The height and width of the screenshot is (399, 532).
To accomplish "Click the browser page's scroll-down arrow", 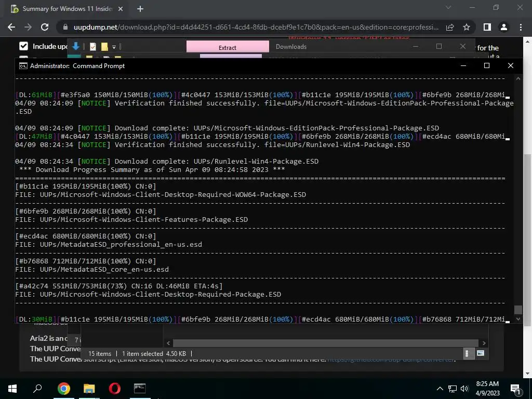I will click(527, 374).
